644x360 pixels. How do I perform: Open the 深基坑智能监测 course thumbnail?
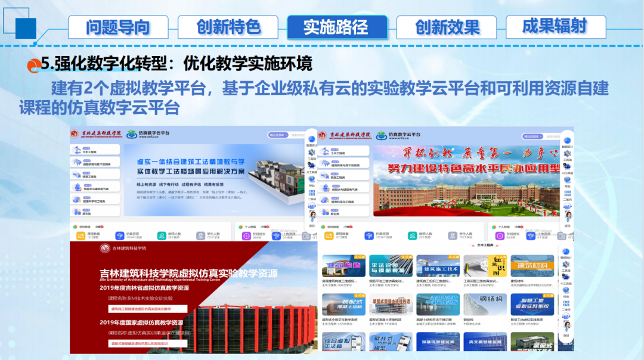click(438, 342)
